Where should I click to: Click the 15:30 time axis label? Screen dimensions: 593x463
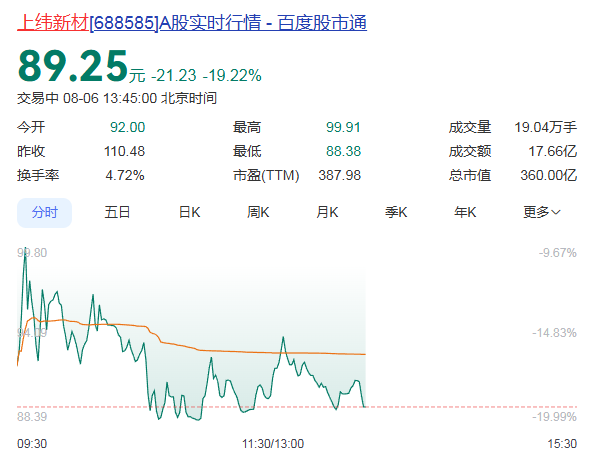(562, 443)
